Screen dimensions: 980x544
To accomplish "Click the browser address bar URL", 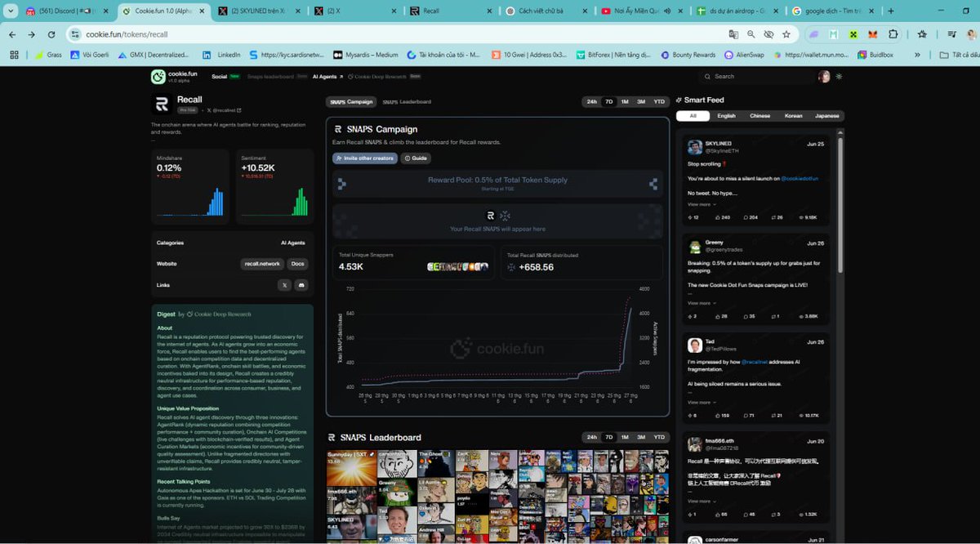I will click(127, 34).
